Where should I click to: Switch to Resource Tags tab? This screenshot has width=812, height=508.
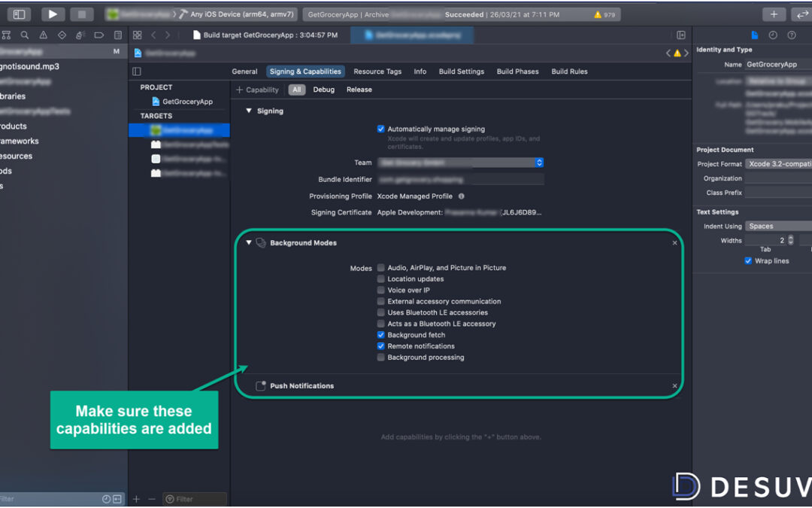coord(377,71)
